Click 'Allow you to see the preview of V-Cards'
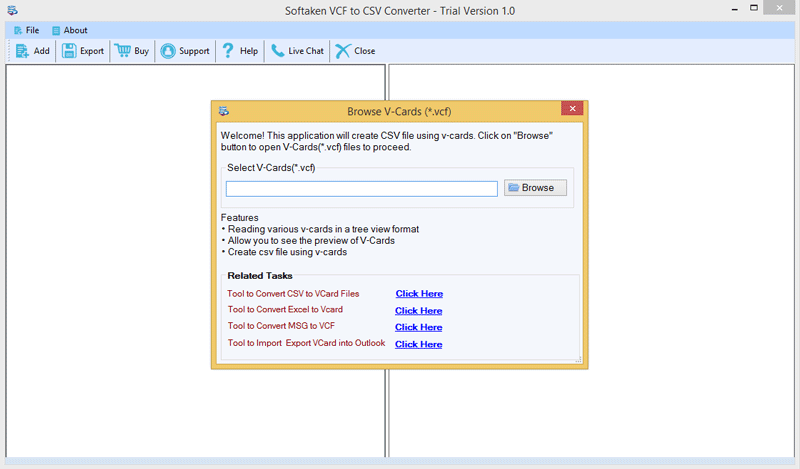The height and width of the screenshot is (469, 800). point(311,240)
